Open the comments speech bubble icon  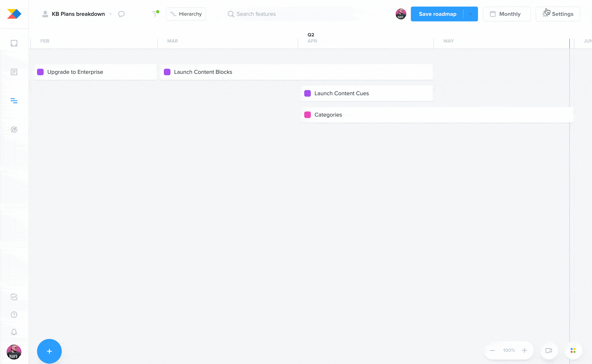click(x=121, y=14)
